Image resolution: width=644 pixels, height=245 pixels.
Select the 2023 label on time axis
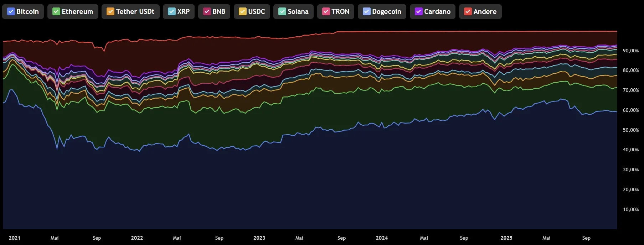coord(259,238)
